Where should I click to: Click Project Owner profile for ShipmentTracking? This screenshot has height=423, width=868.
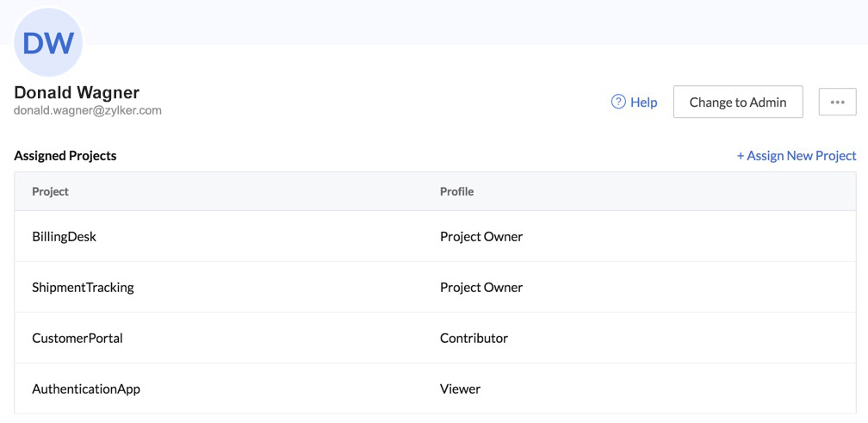(481, 287)
